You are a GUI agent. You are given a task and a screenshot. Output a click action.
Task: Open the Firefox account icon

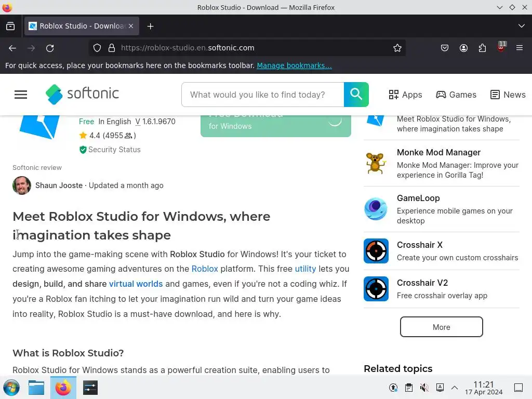463,48
